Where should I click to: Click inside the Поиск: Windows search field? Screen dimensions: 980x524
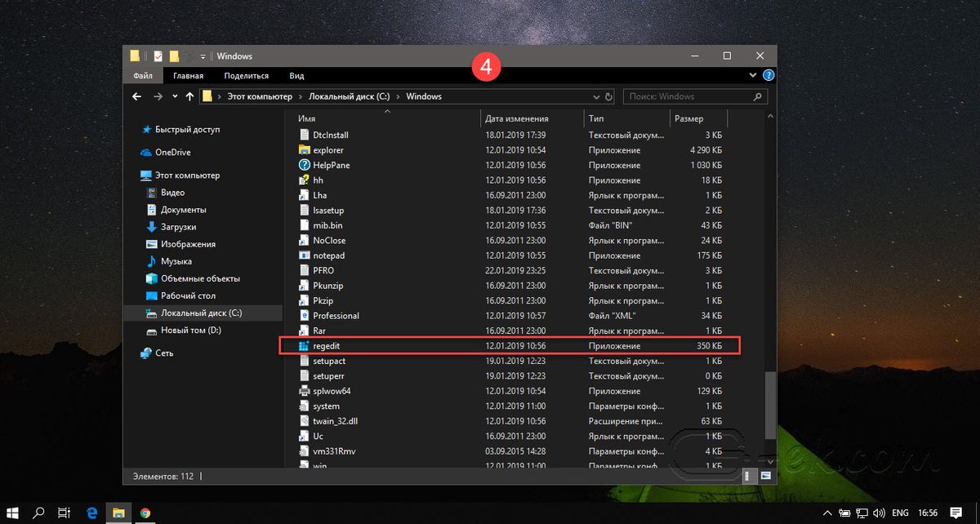(696, 96)
